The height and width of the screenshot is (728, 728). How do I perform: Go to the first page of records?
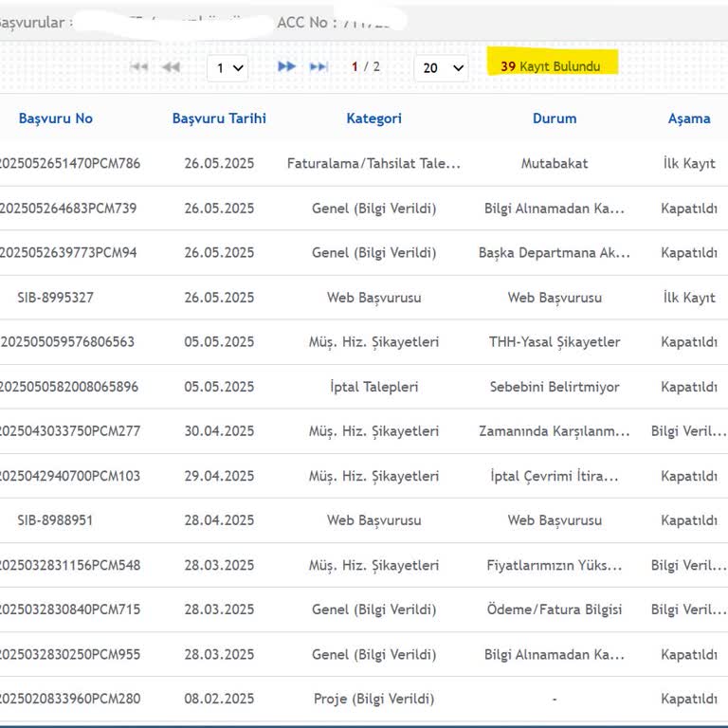[138, 67]
